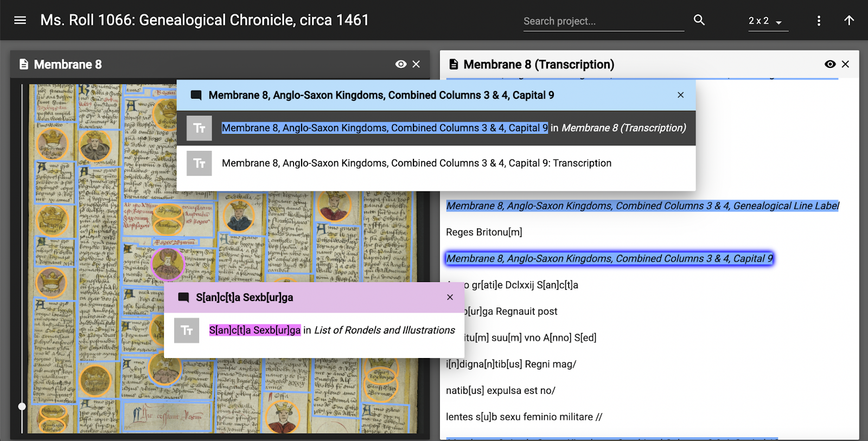Close the S[an]c[t]a Sexb[ur]ga popup
The height and width of the screenshot is (441, 868).
point(450,297)
